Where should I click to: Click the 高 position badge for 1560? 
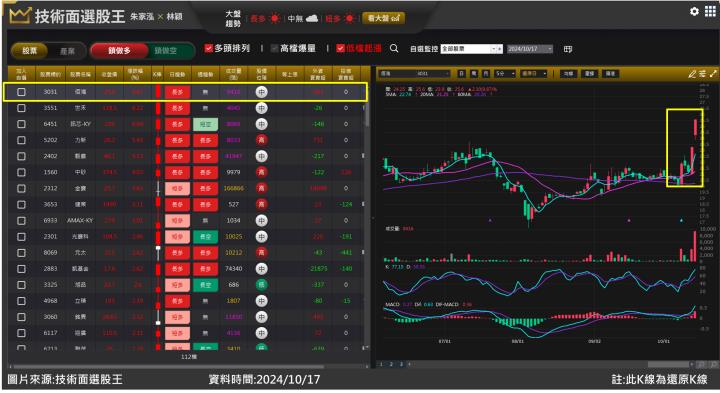[x=261, y=172]
